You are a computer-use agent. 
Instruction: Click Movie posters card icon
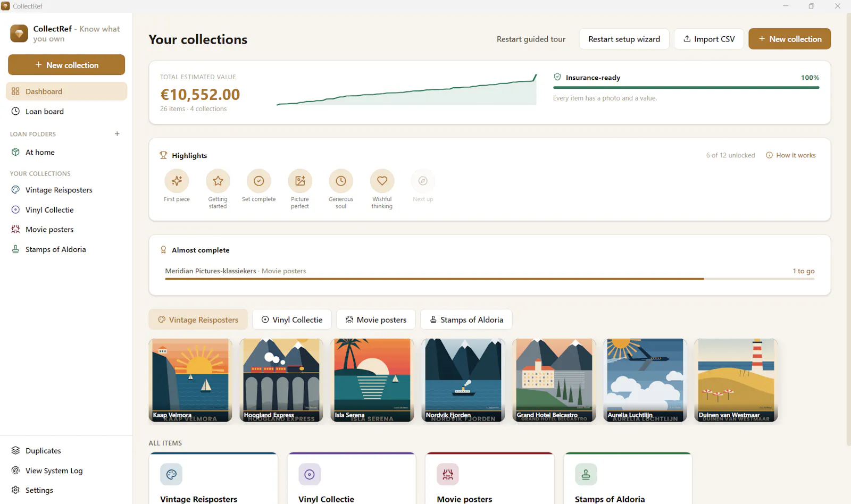pyautogui.click(x=448, y=474)
